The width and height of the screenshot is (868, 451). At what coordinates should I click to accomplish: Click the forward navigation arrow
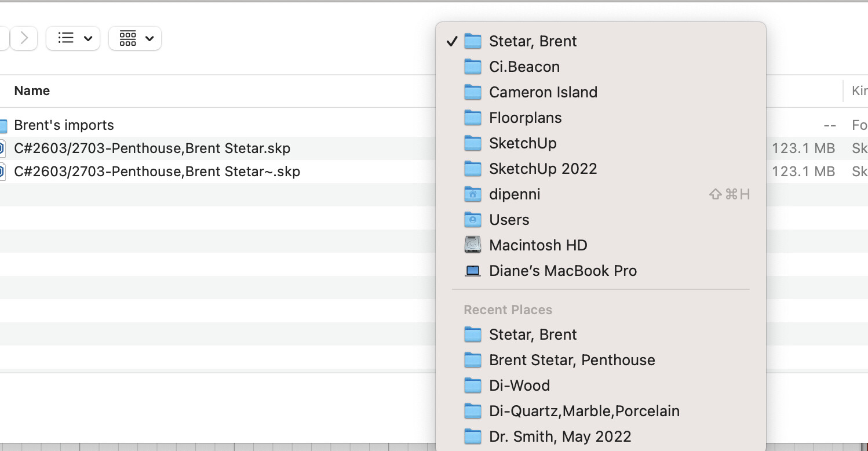[x=24, y=38]
